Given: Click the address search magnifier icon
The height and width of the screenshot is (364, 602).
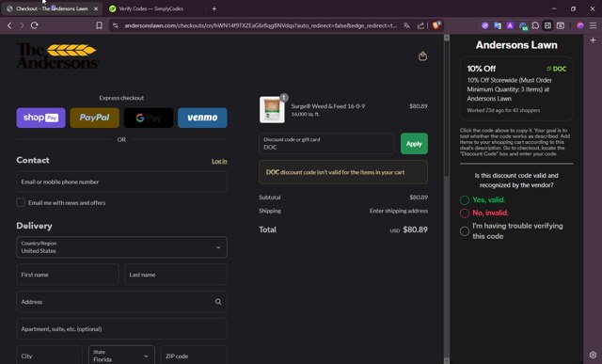Looking at the screenshot, I should tap(218, 302).
